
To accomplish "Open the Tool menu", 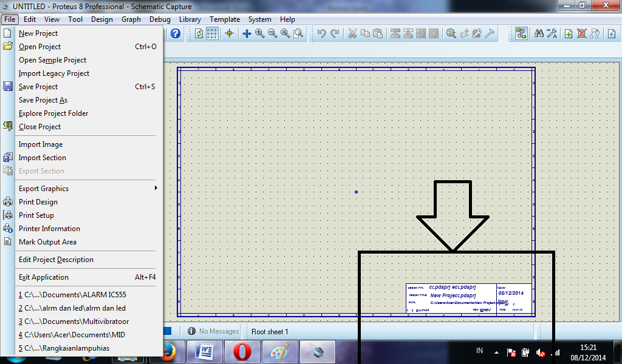I will point(75,19).
